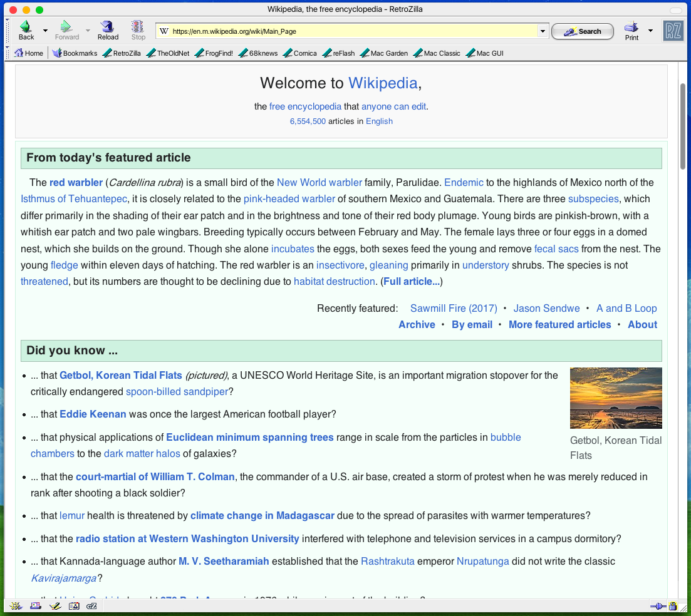Screen dimensions: 691x616
Task: Open the 'insectivore' link
Action: point(340,265)
